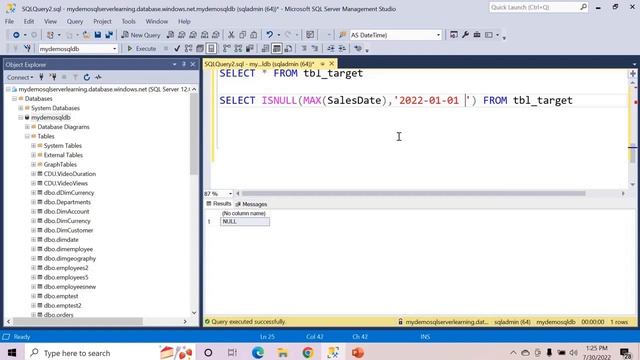The image size is (640, 360).
Task: Click the editor horizontal scrollbar
Action: (413, 193)
